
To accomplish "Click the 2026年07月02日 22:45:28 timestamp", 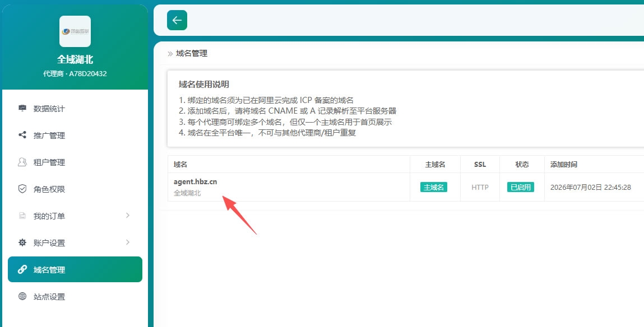I will (591, 188).
